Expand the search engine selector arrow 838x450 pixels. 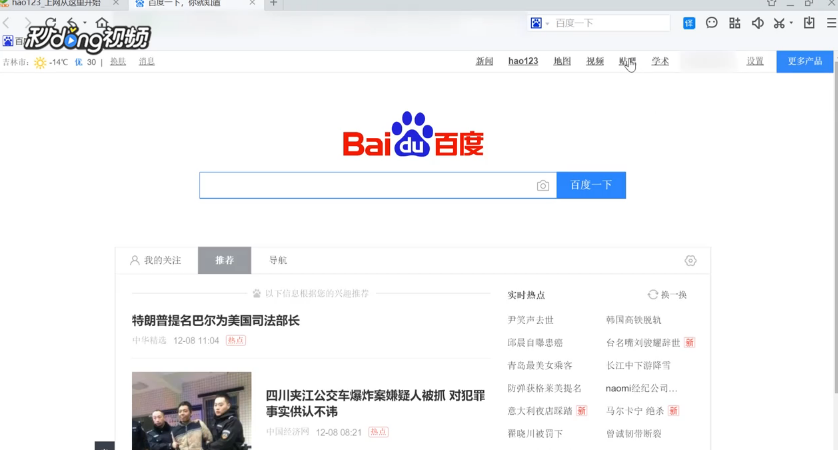point(547,24)
